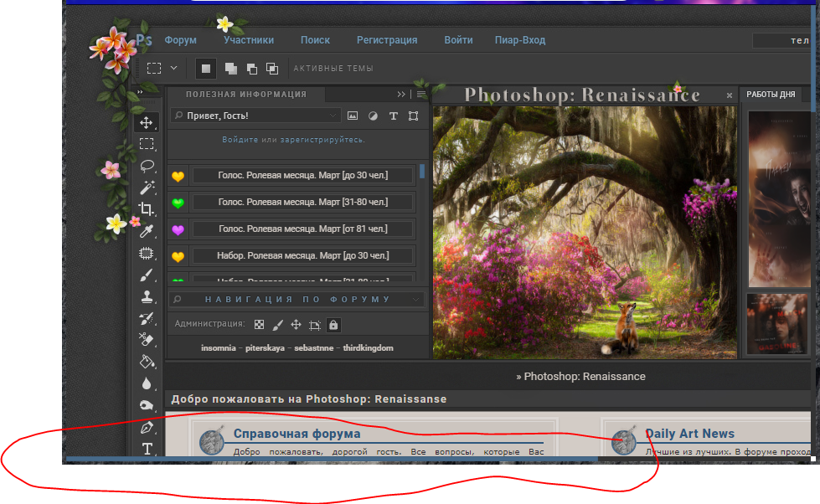Open the Форум menu item
820x504 pixels.
pyautogui.click(x=180, y=39)
